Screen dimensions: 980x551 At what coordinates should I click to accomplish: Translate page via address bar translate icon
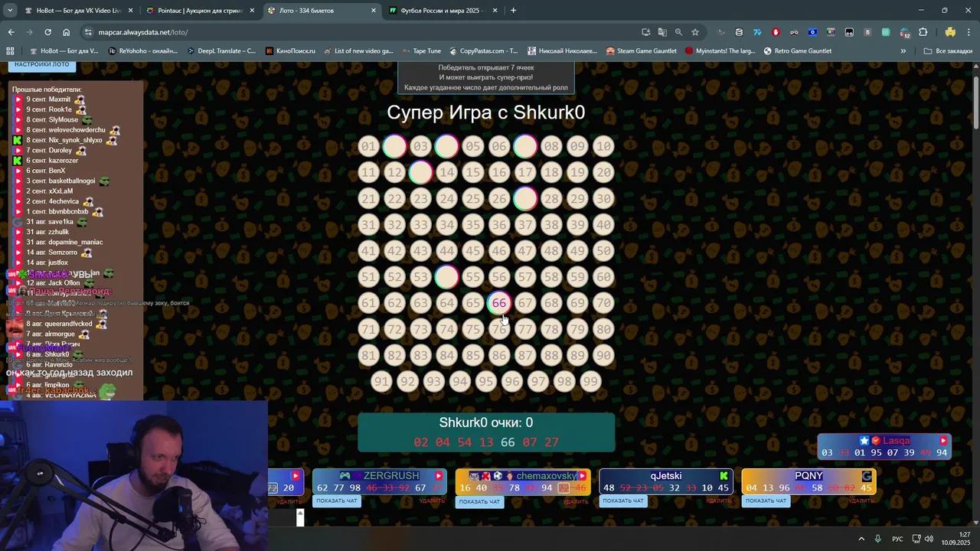click(662, 32)
